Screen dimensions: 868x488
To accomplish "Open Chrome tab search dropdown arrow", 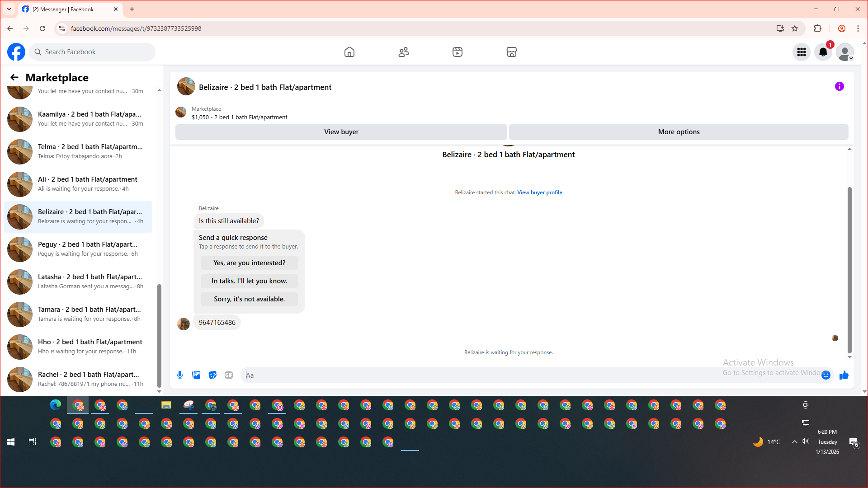I will [x=9, y=9].
